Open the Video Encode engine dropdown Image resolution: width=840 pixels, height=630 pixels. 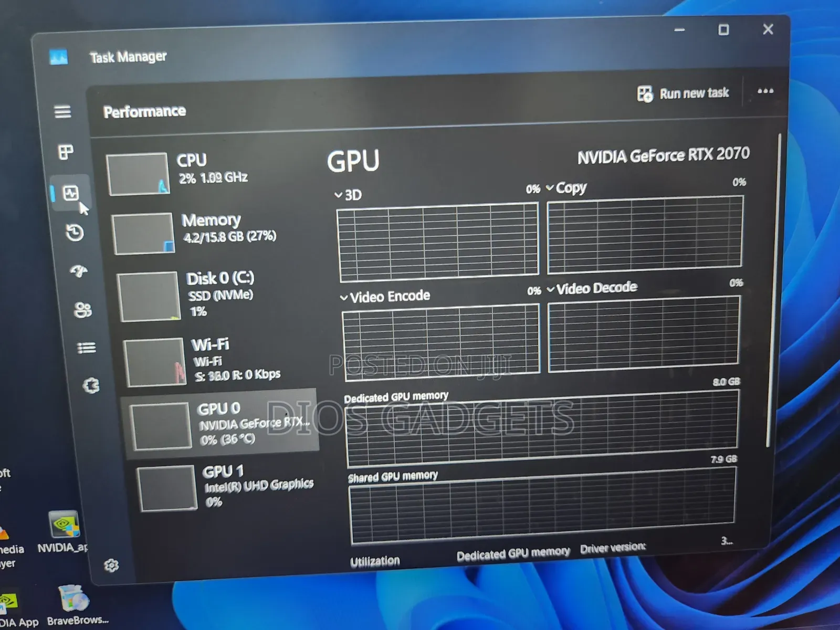385,297
